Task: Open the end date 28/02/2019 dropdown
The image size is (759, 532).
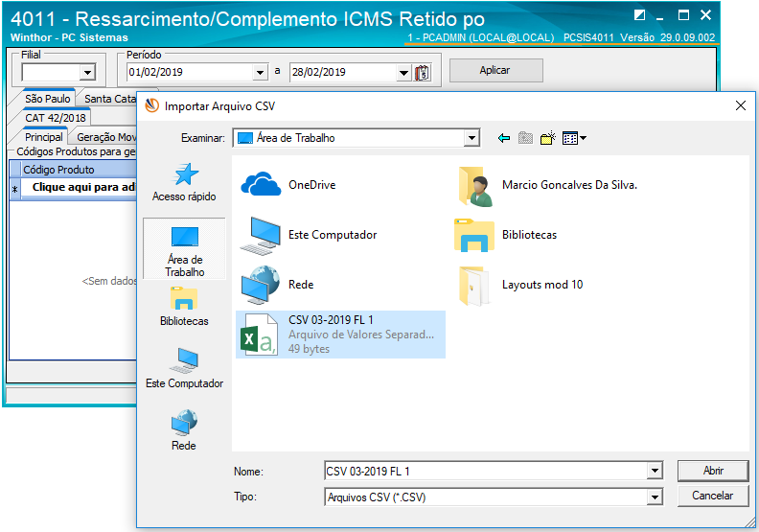Action: [x=403, y=73]
